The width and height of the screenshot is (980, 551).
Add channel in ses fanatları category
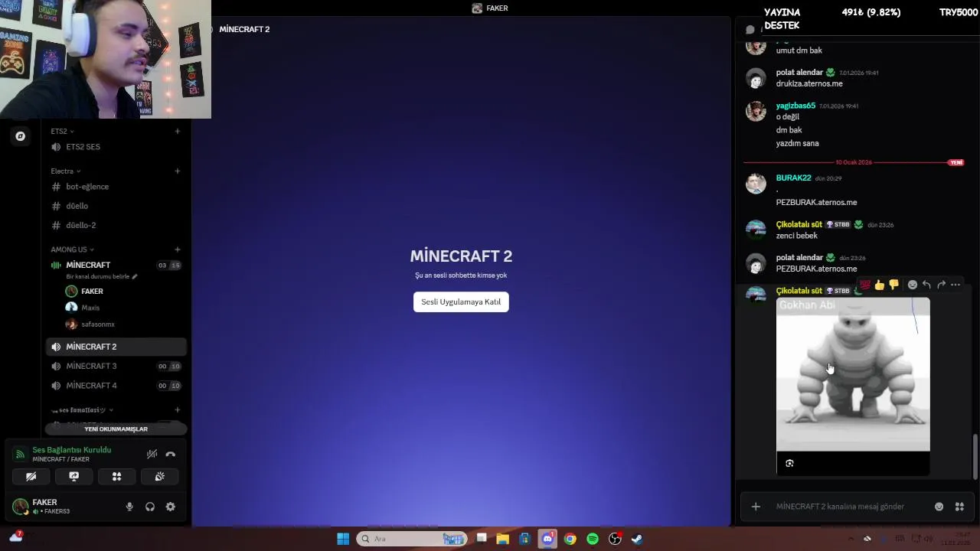click(178, 410)
